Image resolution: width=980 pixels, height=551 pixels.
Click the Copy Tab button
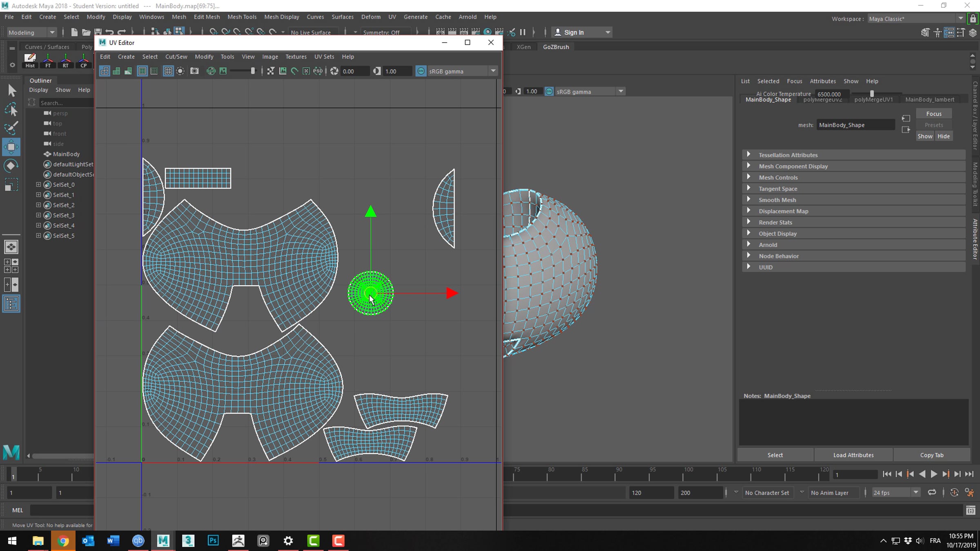[931, 455]
